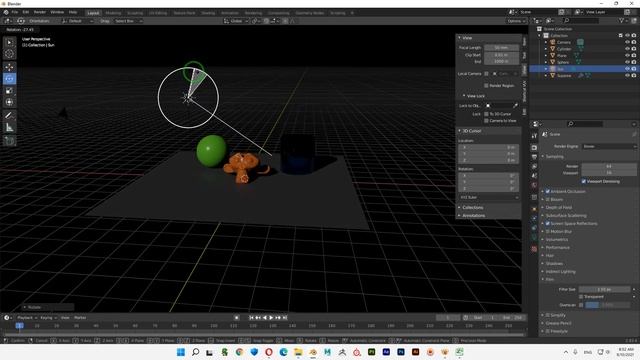Viewport: 640px width, 360px height.
Task: Open File Explorer from the taskbar
Action: pyautogui.click(x=298, y=352)
